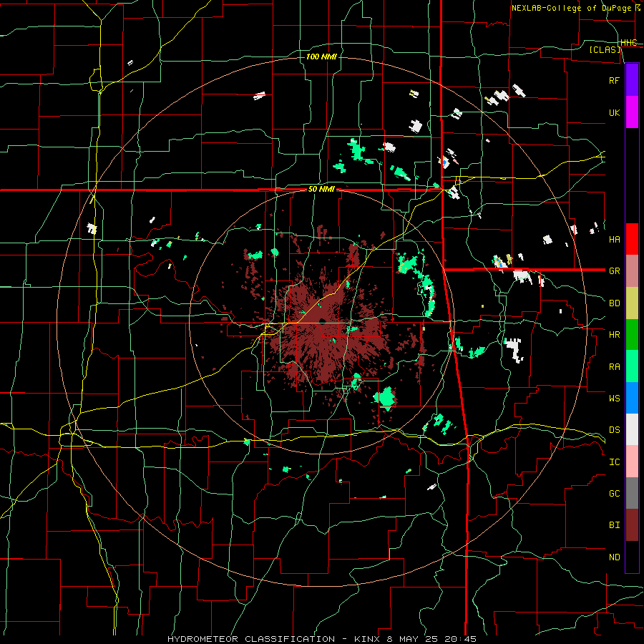Click the blue WS legend color swatch
The width and height of the screenshot is (644, 644).
click(x=632, y=398)
